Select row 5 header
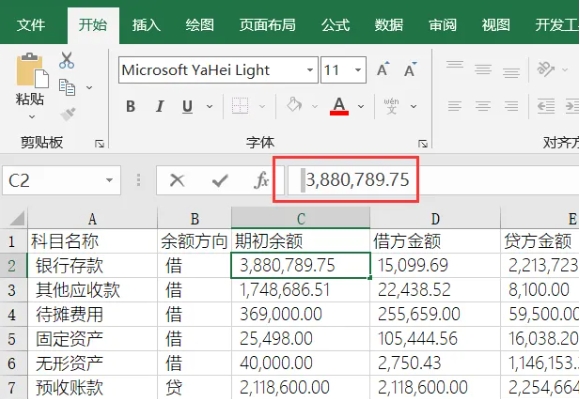The image size is (580, 399). 12,339
